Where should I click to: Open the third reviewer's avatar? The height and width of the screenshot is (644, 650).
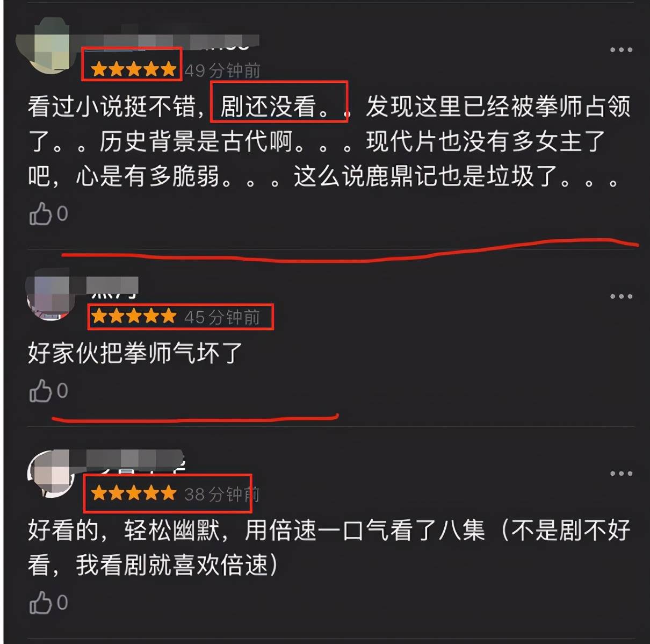coord(50,474)
